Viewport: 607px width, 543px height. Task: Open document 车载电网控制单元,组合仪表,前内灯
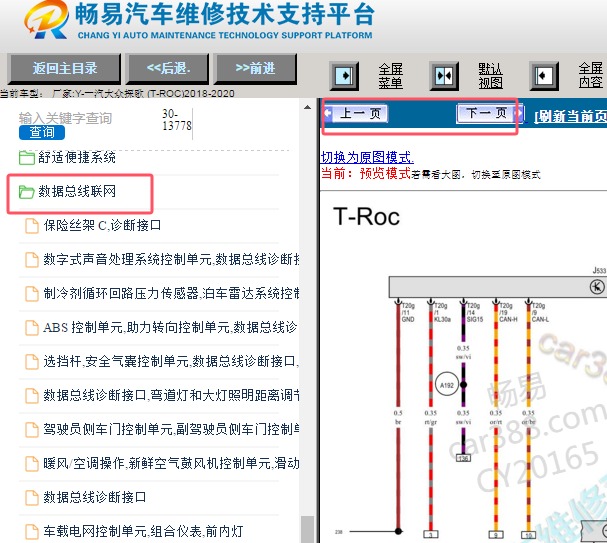134,531
